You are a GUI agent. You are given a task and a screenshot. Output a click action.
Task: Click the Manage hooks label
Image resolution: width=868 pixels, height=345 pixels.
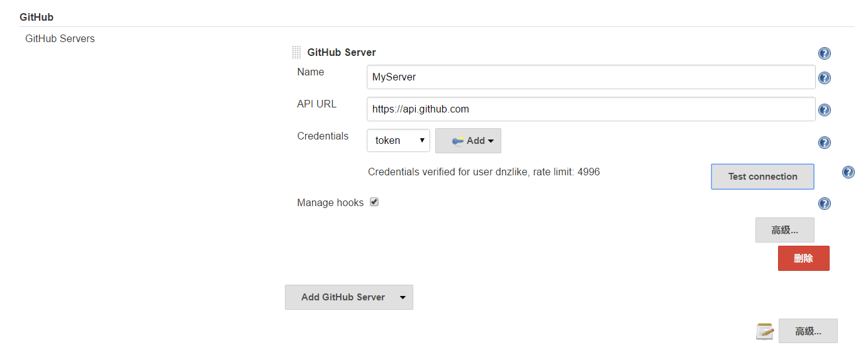click(x=330, y=203)
